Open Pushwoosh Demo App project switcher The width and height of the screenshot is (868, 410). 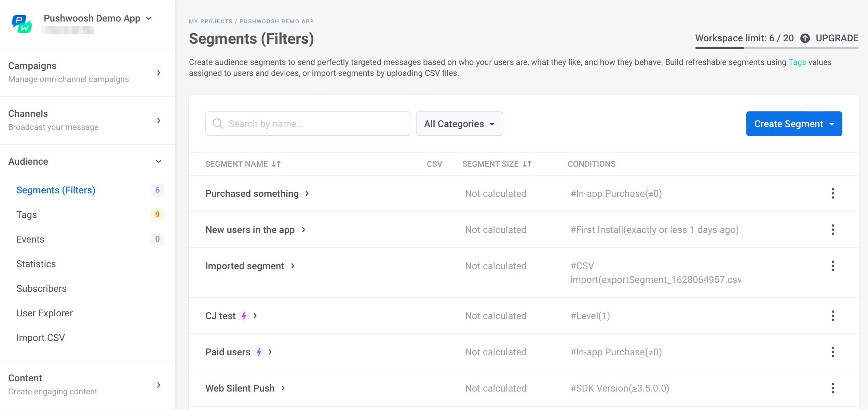click(x=97, y=18)
